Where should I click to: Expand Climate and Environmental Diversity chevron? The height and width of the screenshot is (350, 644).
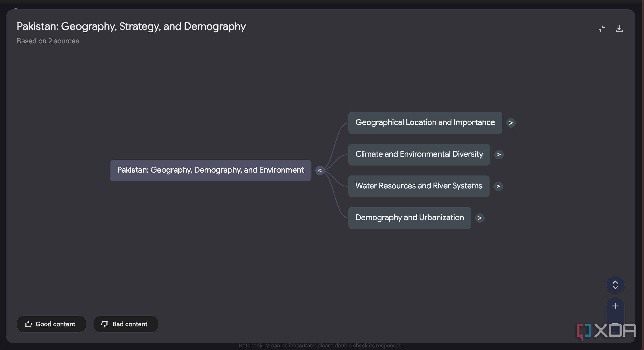click(x=499, y=155)
